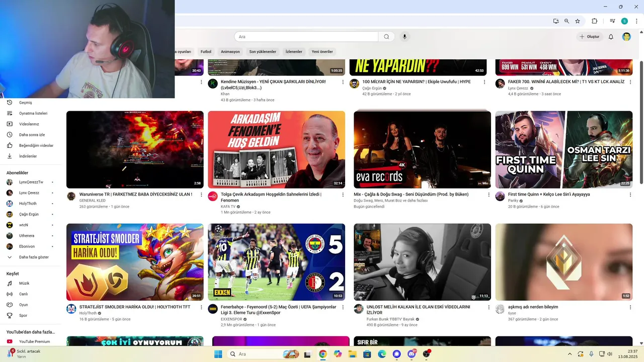Open YouTube notifications bell
Screen dimensions: 644x362
[611, 37]
